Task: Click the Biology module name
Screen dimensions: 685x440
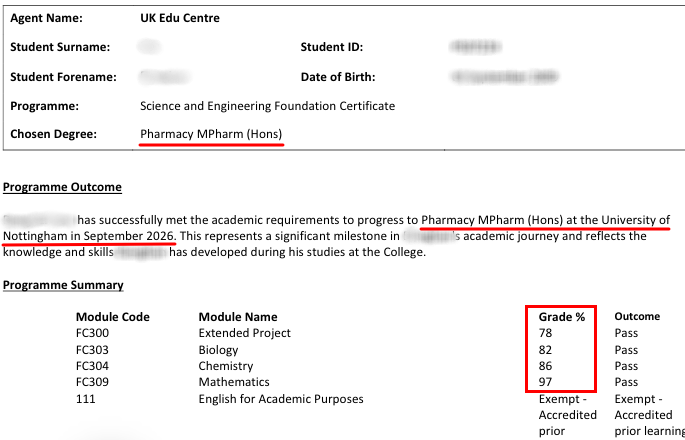Action: point(218,350)
